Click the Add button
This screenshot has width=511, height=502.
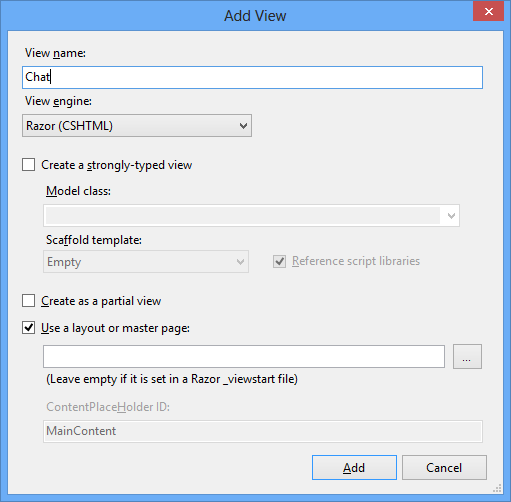coord(354,467)
